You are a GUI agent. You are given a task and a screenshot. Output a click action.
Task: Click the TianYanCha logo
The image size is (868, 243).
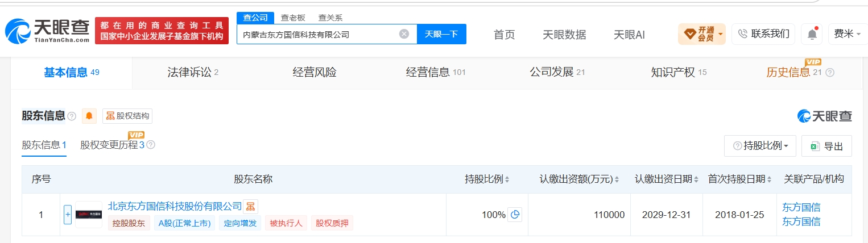coord(47,31)
